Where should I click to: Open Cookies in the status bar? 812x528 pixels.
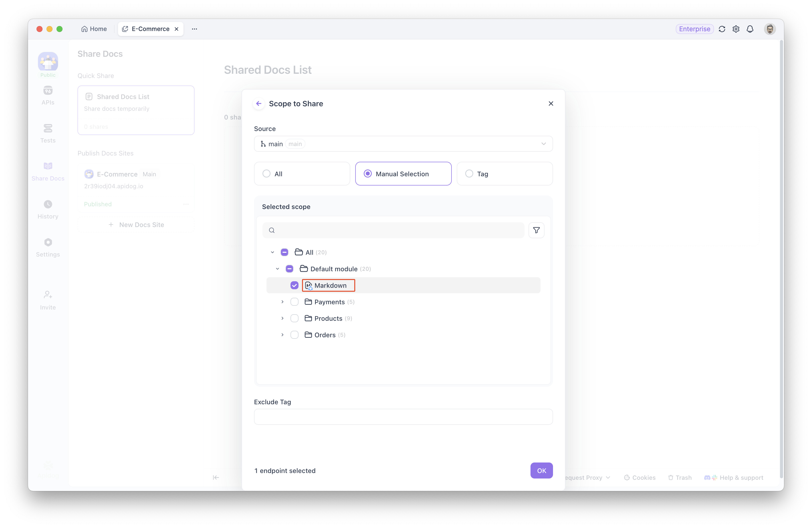[x=640, y=477]
